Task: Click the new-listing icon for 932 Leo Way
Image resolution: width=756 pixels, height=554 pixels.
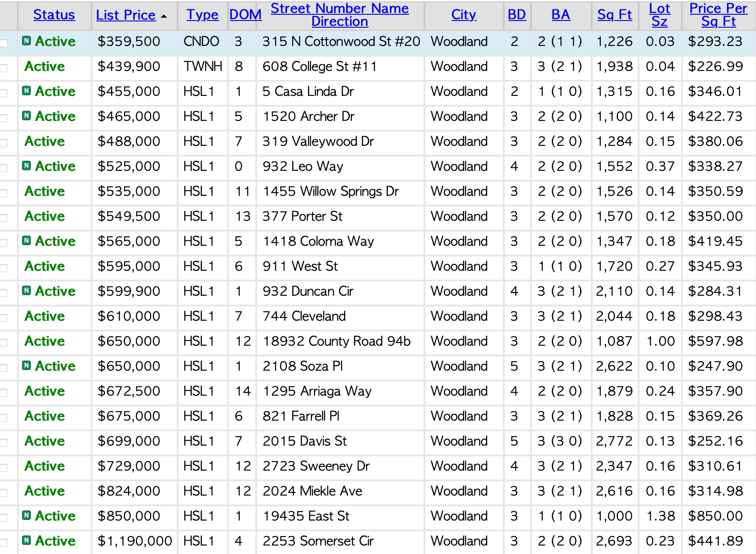Action: point(27,166)
